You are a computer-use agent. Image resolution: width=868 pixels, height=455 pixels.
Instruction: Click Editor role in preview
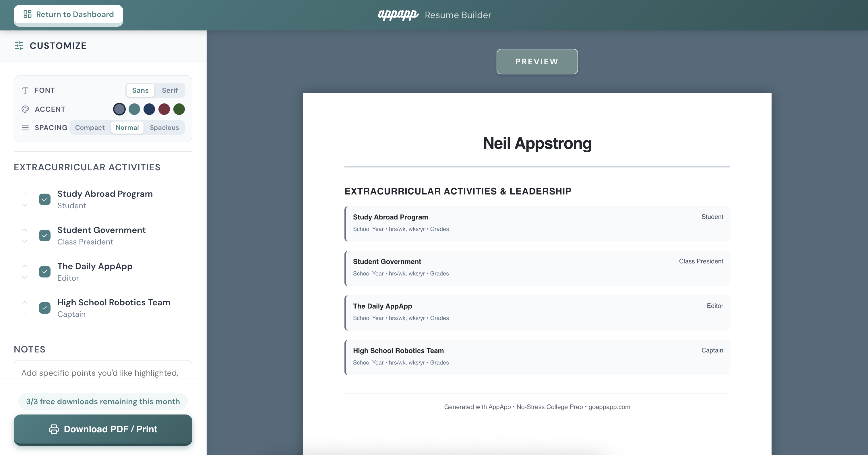pyautogui.click(x=715, y=306)
